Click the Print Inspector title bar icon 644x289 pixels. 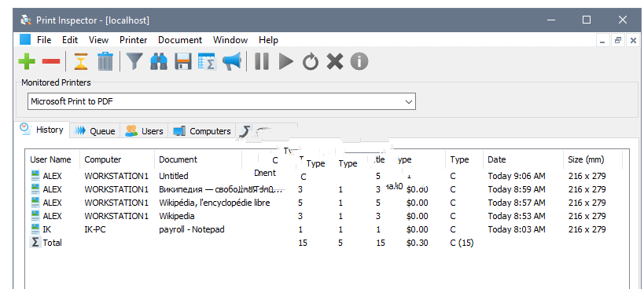[x=25, y=20]
